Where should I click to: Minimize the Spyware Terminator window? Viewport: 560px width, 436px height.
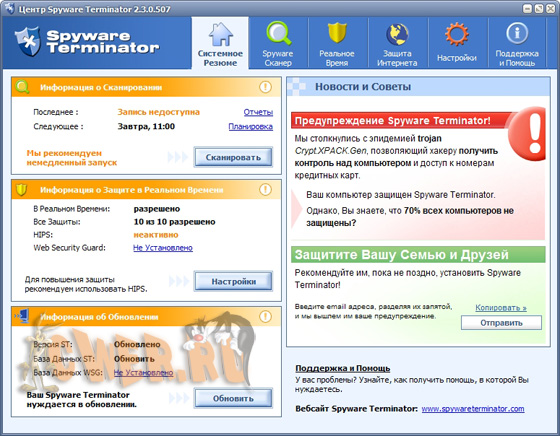coord(528,9)
